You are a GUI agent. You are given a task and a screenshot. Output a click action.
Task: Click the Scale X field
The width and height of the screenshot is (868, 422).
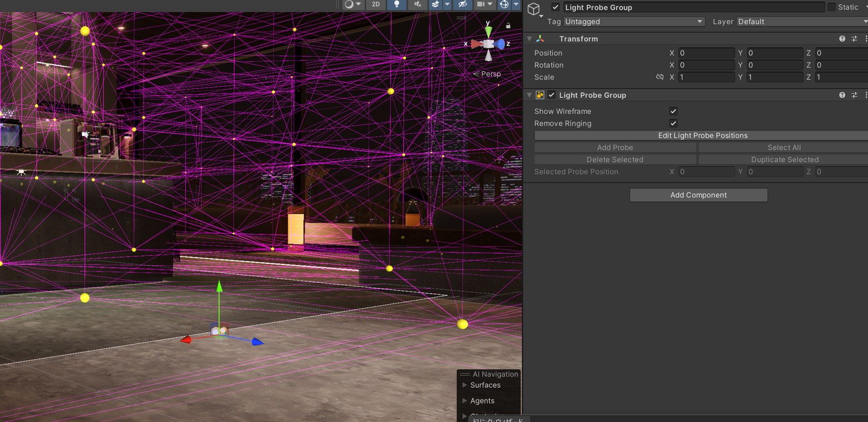pos(706,77)
